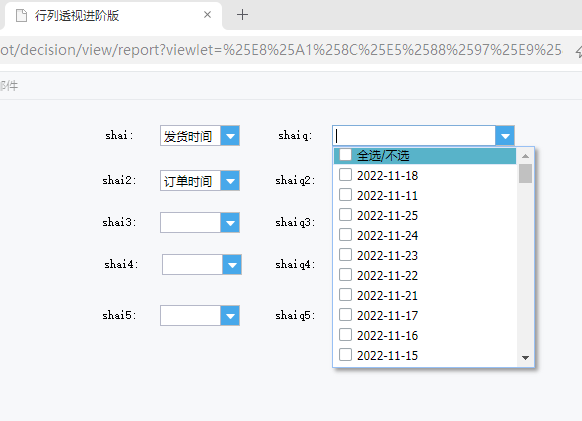The image size is (582, 421).
Task: Click inside the shaiq text input field
Action: pos(414,136)
